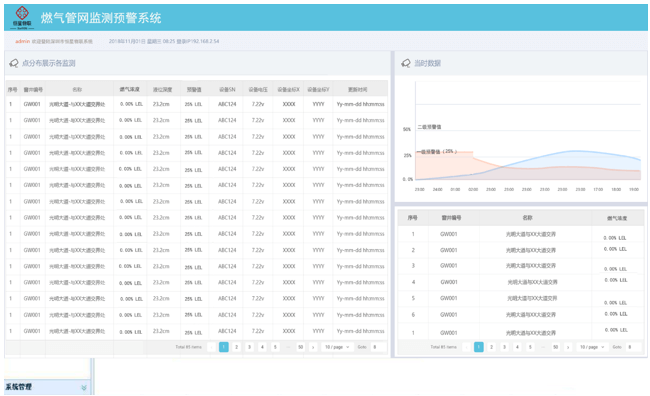Click the admin username link

pyautogui.click(x=22, y=41)
